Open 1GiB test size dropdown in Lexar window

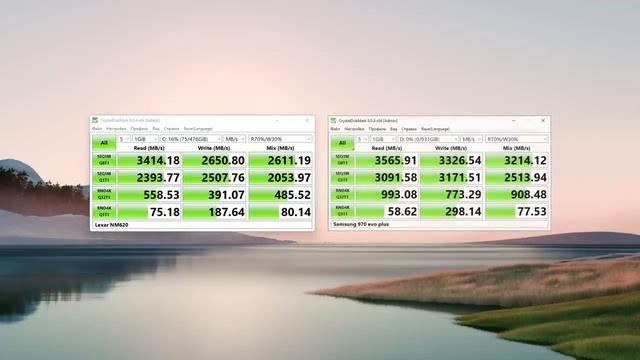point(145,139)
